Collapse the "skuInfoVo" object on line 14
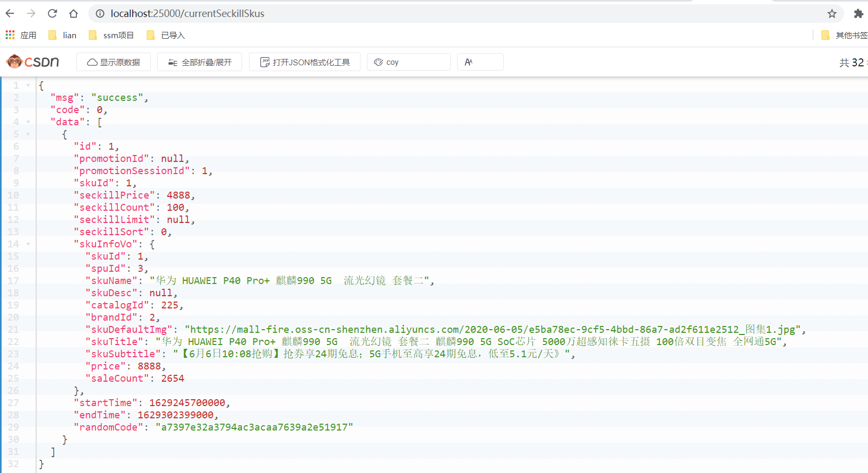 pyautogui.click(x=28, y=244)
